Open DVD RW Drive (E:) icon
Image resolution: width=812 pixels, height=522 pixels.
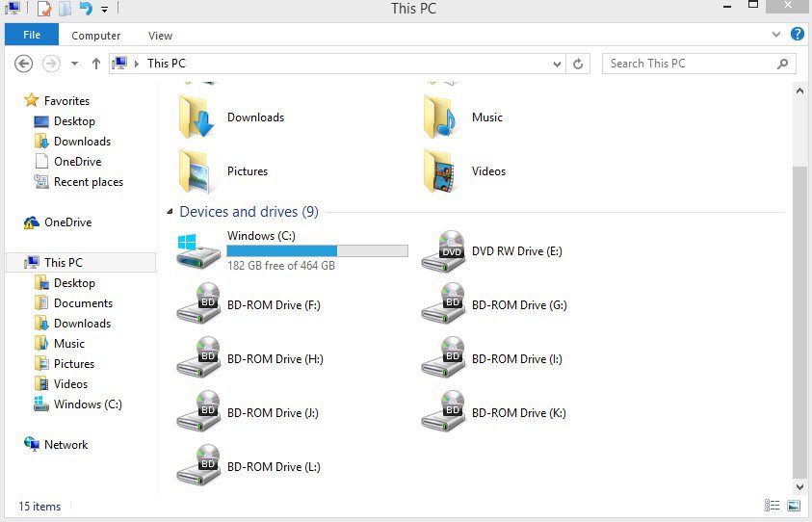click(443, 251)
